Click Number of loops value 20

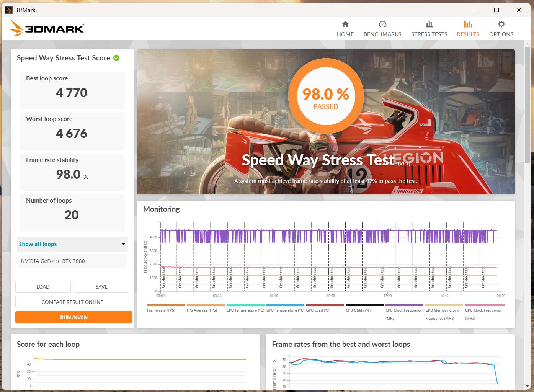[x=72, y=215]
